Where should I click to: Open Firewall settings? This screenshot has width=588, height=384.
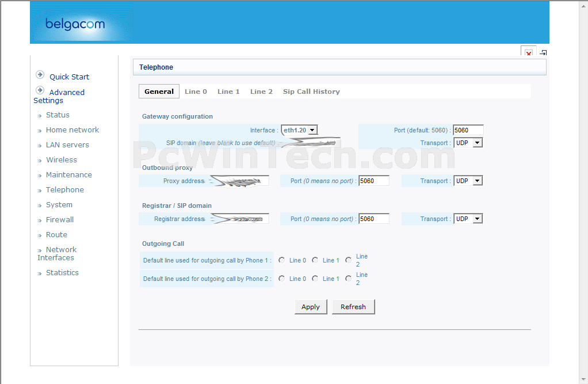[60, 220]
